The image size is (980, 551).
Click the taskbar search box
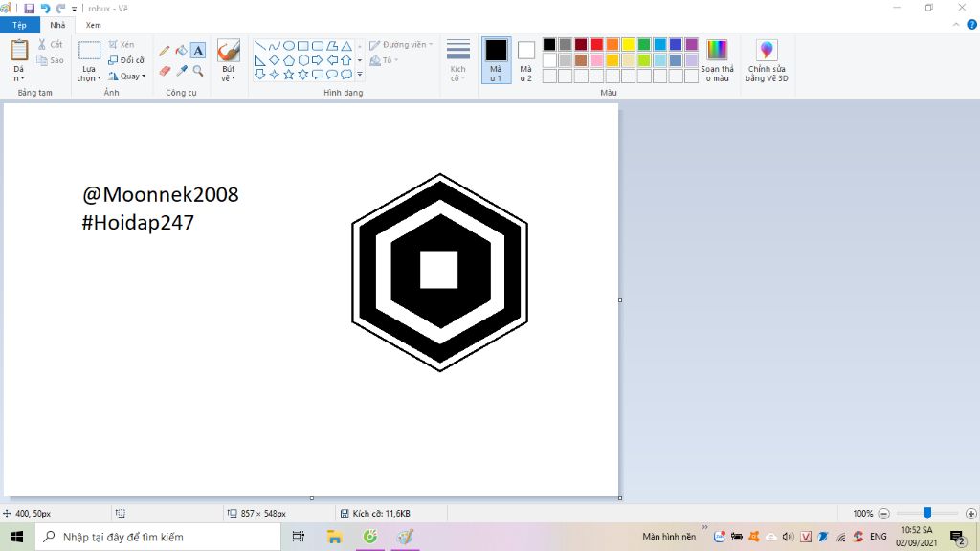coord(158,537)
